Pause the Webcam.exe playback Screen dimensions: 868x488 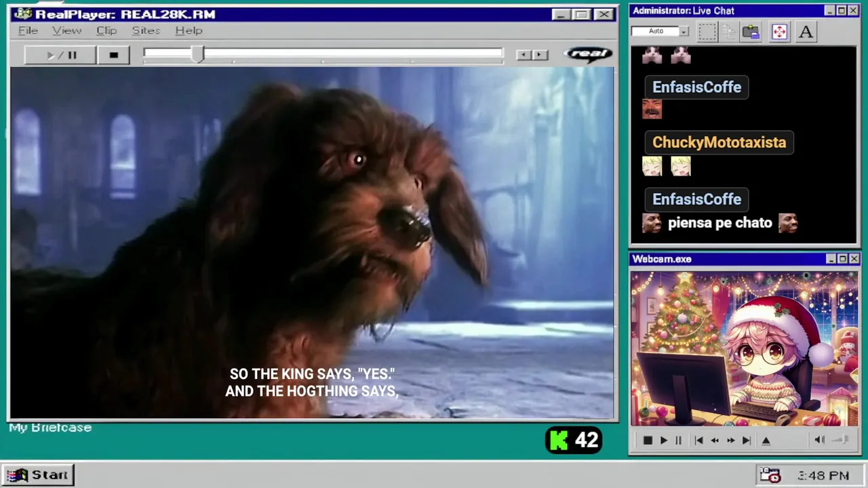(x=678, y=441)
